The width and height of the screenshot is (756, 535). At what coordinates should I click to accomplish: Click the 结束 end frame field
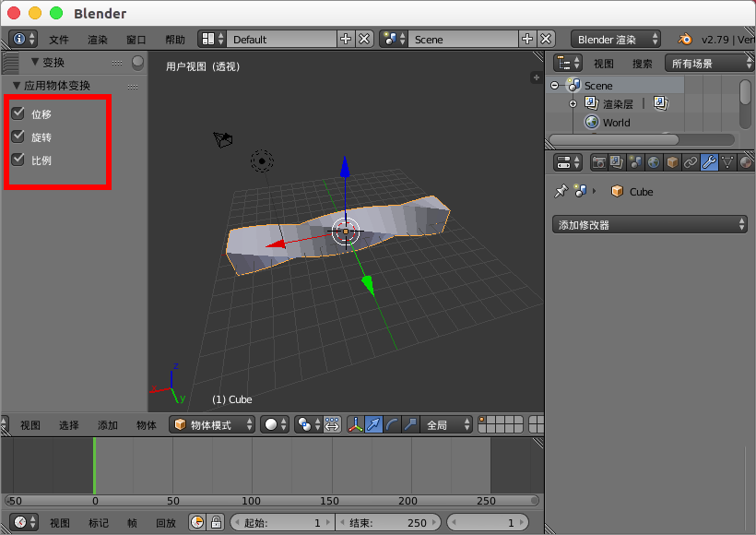(387, 522)
